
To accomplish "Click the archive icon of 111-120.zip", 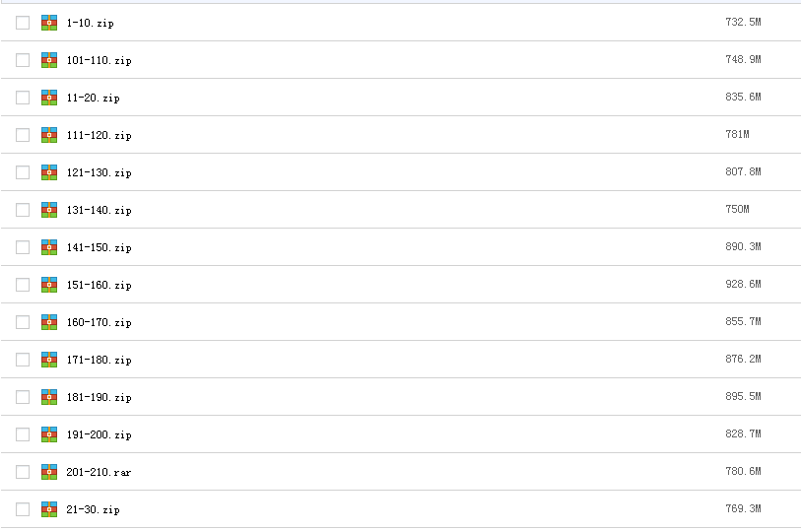I will click(49, 135).
